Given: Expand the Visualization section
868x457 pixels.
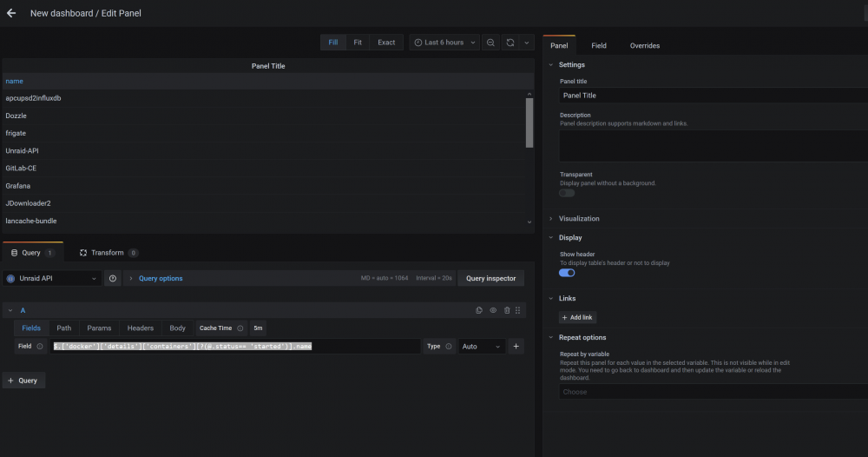Looking at the screenshot, I should 578,219.
